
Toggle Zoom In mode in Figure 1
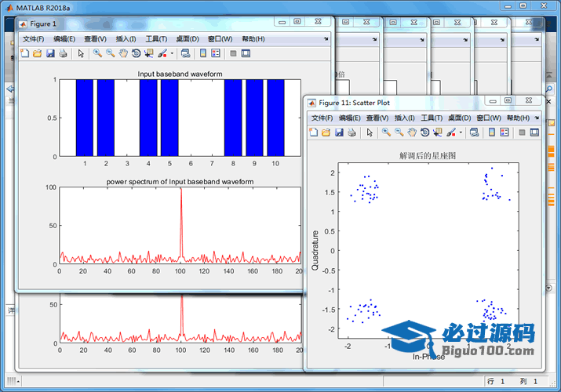[x=97, y=53]
